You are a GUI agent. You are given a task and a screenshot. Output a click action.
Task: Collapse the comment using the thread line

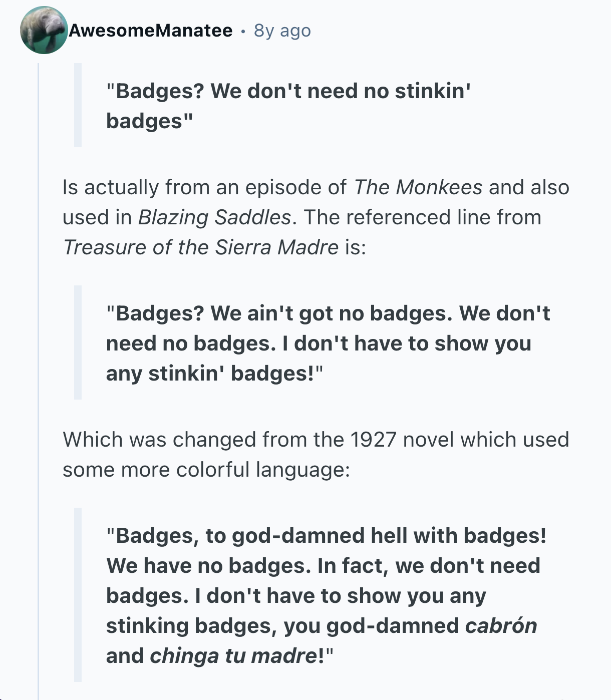click(x=39, y=381)
